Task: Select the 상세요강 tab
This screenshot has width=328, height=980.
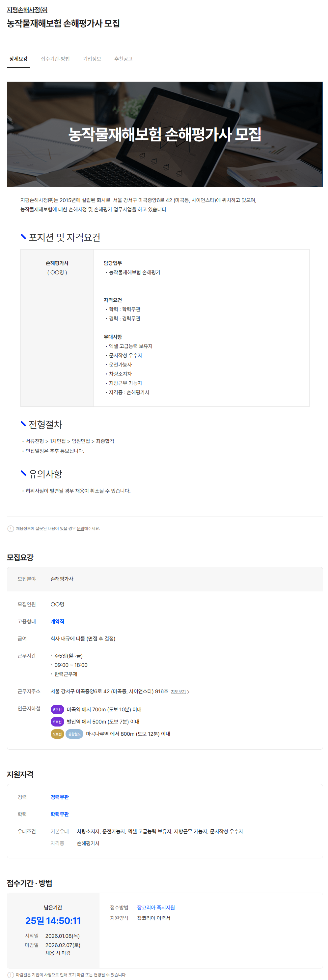Action: pos(18,59)
